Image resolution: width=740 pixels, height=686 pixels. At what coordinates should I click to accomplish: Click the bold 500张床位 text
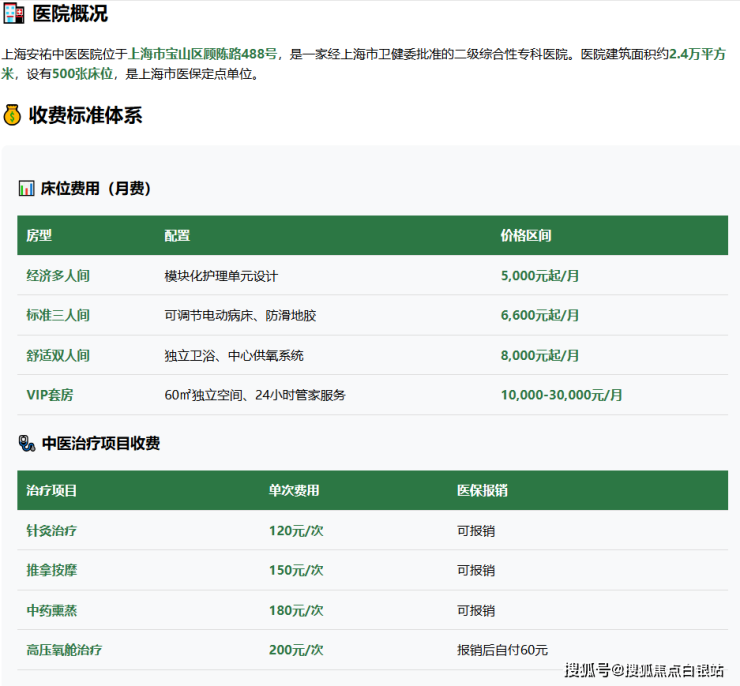83,74
